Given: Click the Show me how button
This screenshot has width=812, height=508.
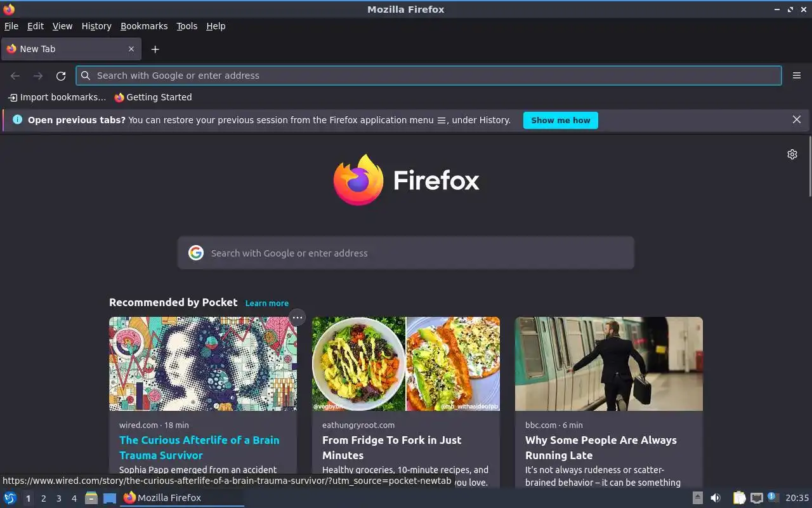Looking at the screenshot, I should (x=561, y=120).
